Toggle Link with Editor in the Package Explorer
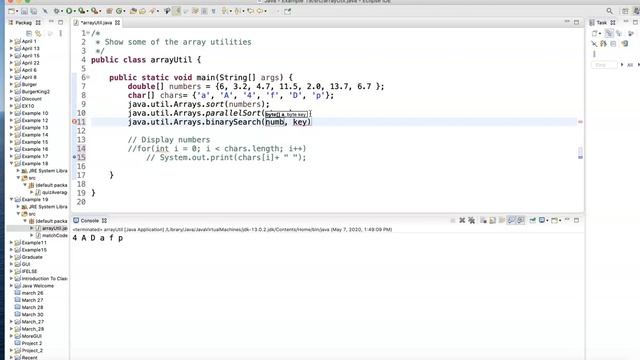The height and width of the screenshot is (360, 640). [x=38, y=33]
